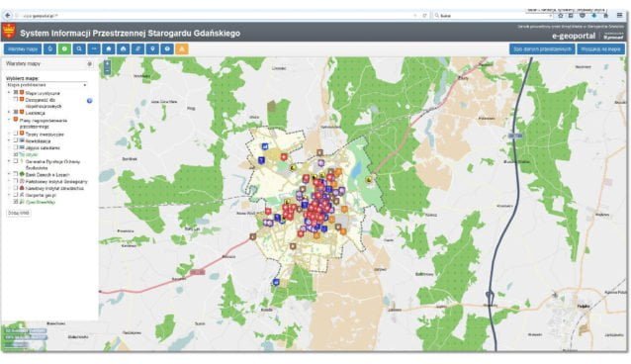Viewport: 631px width, 364px height.
Task: Click the green circular toolbar icon
Action: 65,49
